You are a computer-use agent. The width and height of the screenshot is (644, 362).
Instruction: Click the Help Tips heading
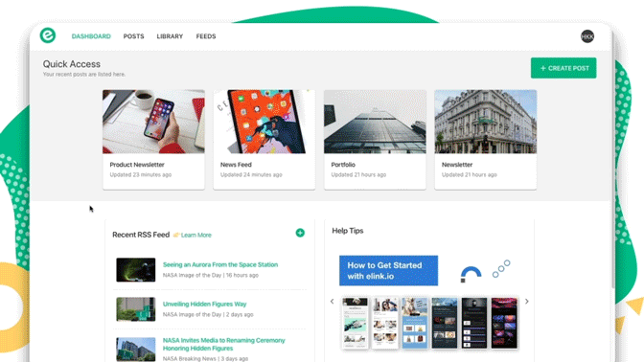click(348, 231)
